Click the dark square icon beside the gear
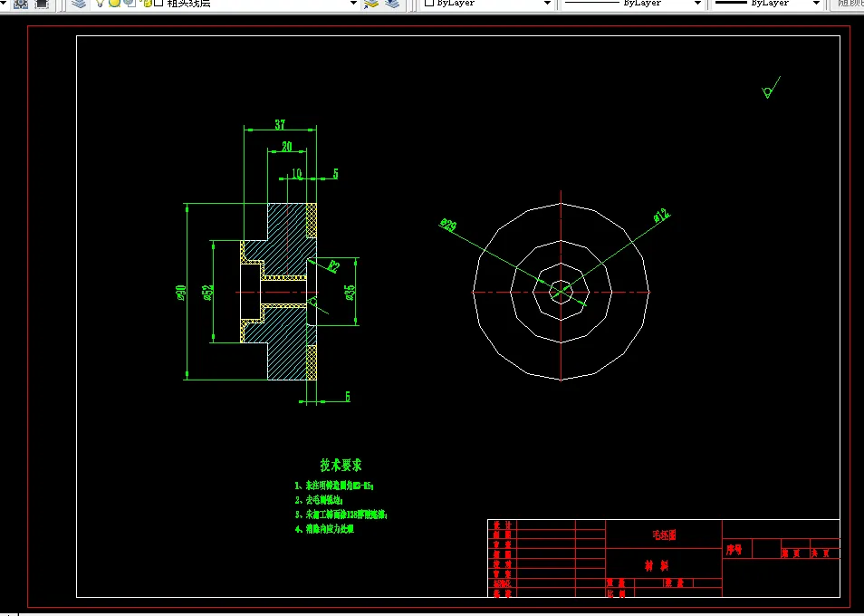 [42, 4]
